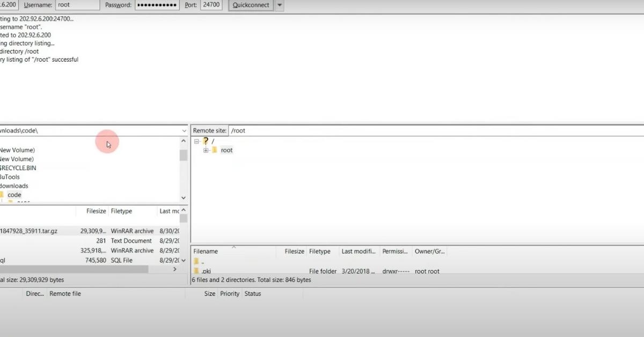Open the Quickconnect history dropdown arrow
Viewport: 644px width, 337px height.
[x=280, y=5]
